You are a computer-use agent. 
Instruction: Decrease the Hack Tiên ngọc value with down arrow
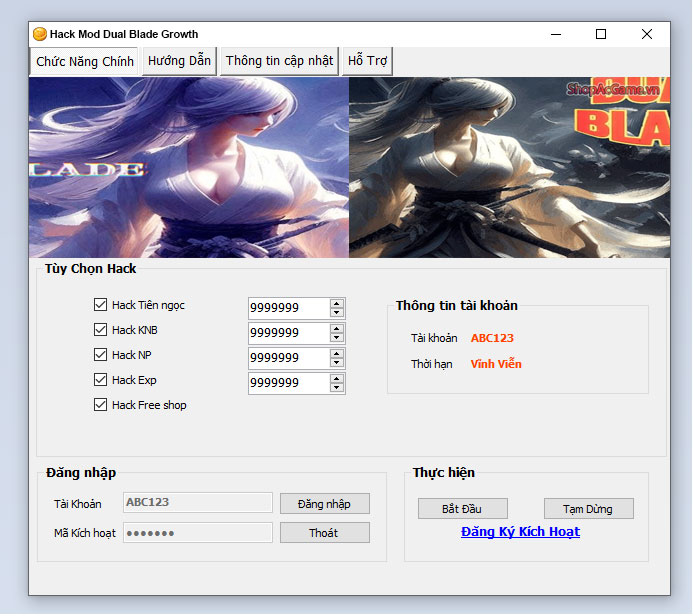click(x=337, y=312)
